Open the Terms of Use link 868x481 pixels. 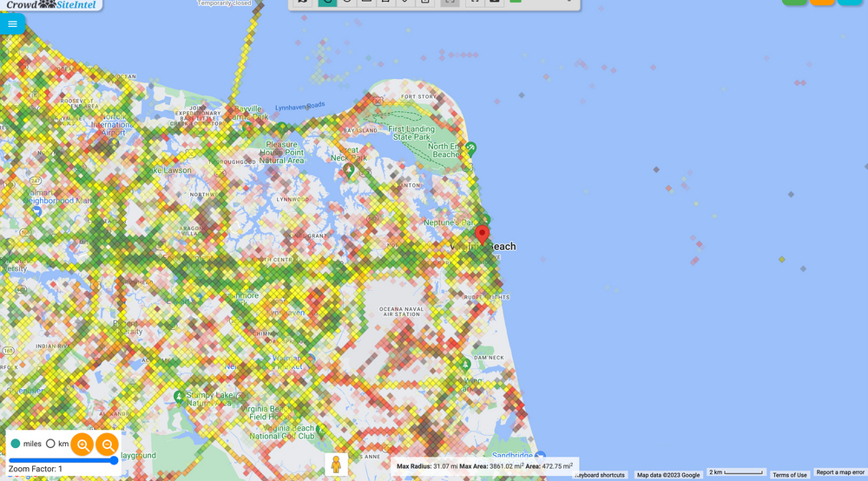(x=789, y=475)
